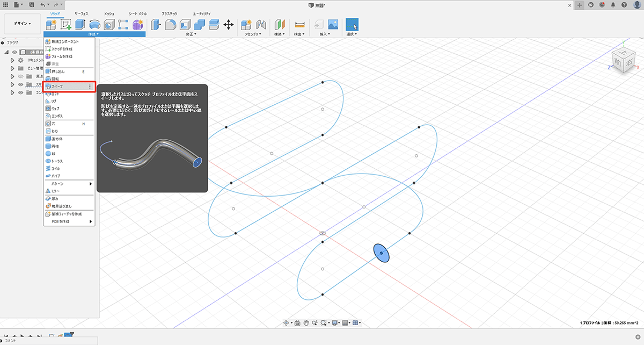Open the Assemble (アセンブリ) dropdown

point(252,34)
